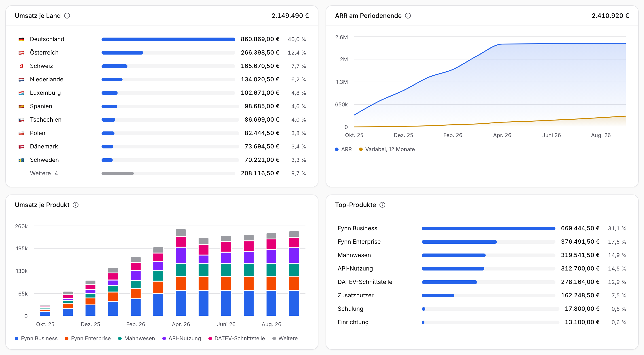Toggle the Weitere legend entry in the product chart
The width and height of the screenshot is (644, 355).
coord(285,338)
